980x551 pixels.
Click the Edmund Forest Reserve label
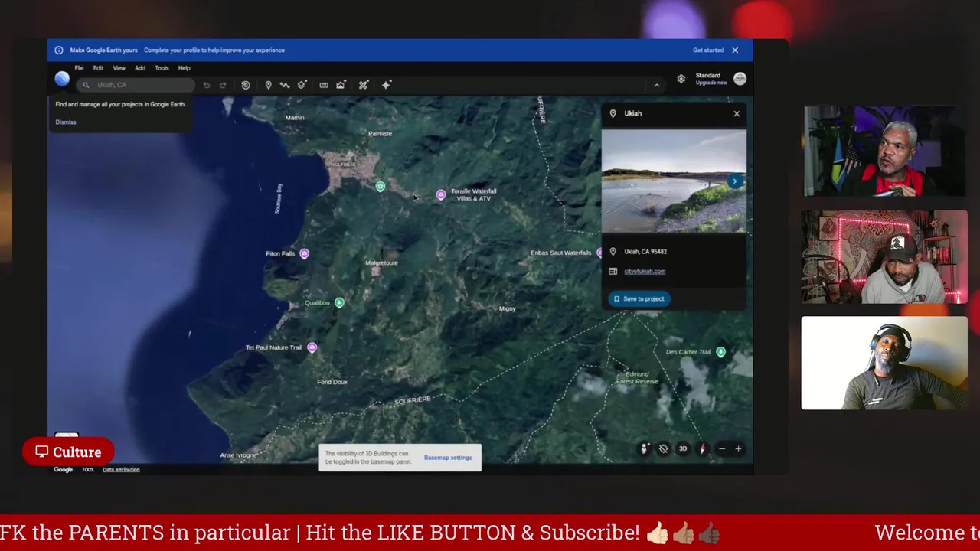point(637,378)
